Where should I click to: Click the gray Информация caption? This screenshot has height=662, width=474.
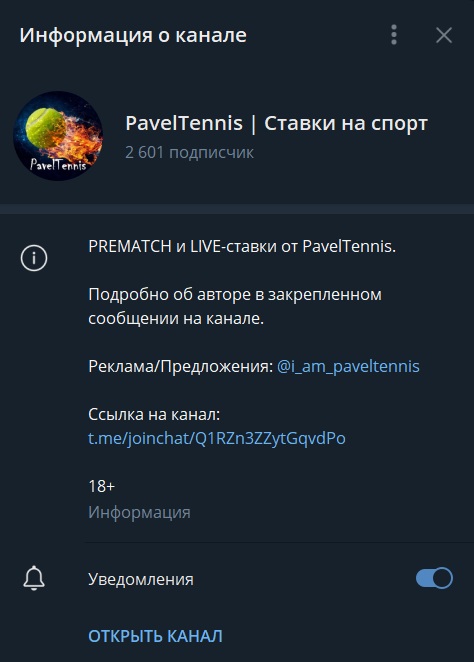click(139, 513)
